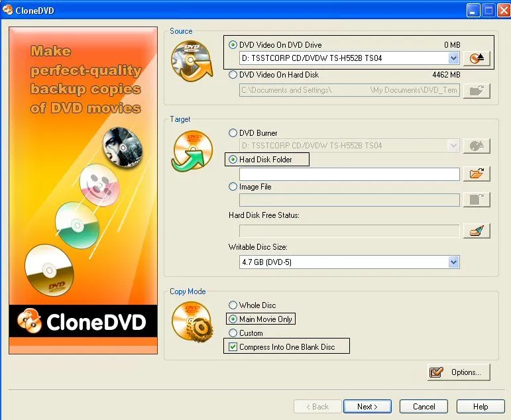The image size is (511, 420).
Task: Uncheck Compress Into One Blank Disc
Action: (233, 347)
